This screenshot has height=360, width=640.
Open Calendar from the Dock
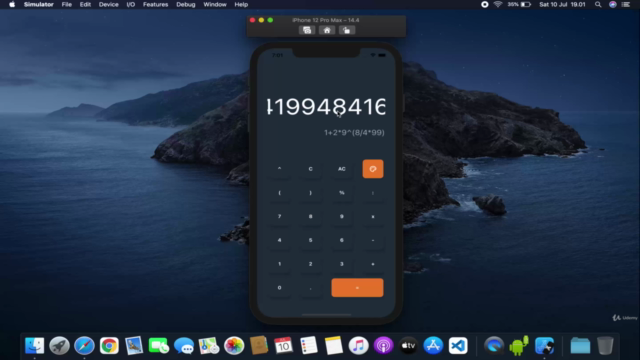click(283, 346)
